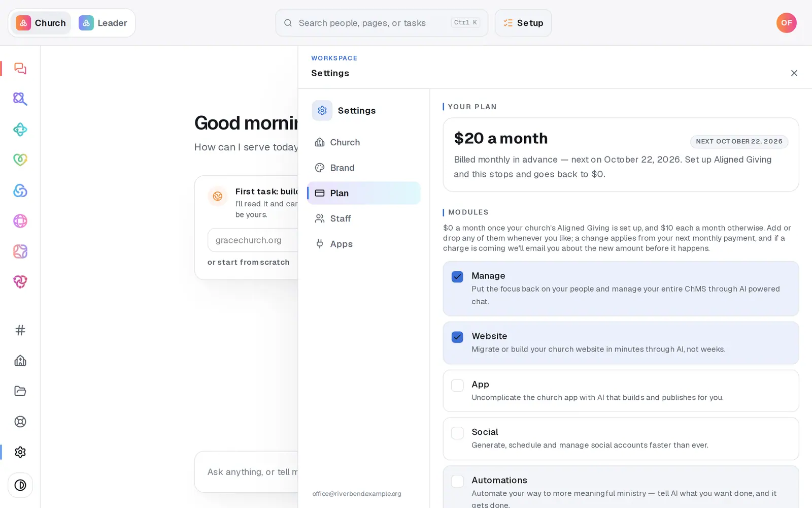812x508 pixels.
Task: Click the gear settings sidebar icon
Action: (x=20, y=452)
